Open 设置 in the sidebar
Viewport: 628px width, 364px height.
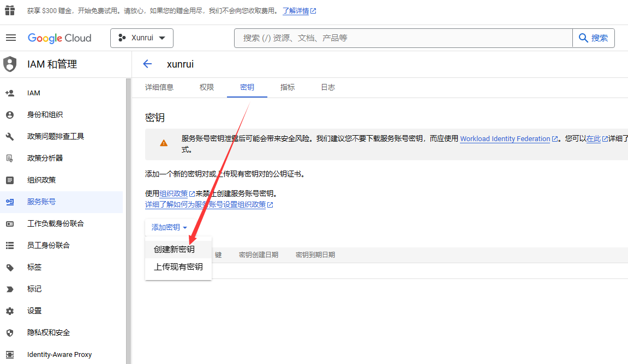coord(61,311)
